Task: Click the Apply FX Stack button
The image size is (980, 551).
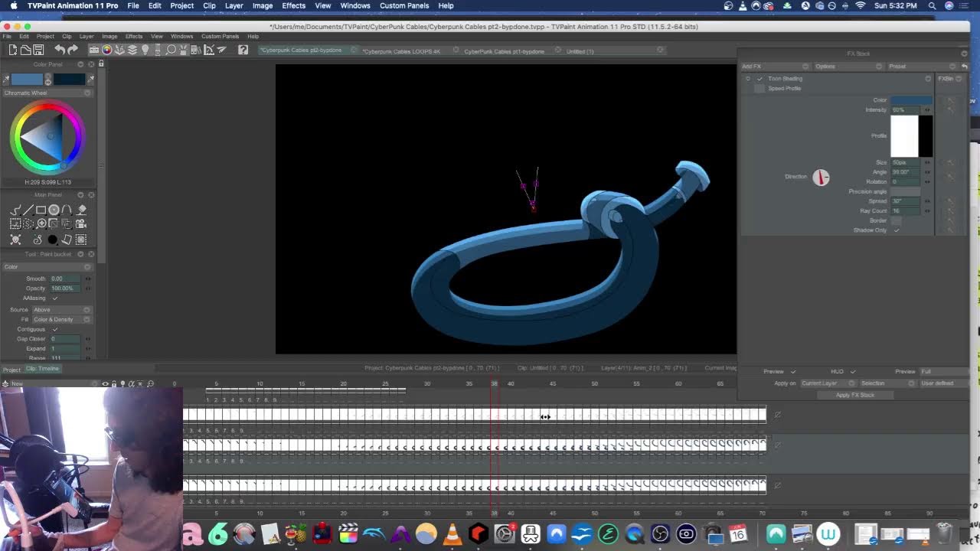Action: (854, 395)
